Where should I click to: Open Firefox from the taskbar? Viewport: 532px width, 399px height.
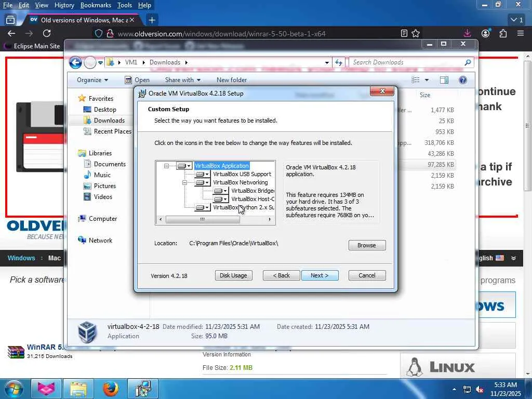point(110,389)
